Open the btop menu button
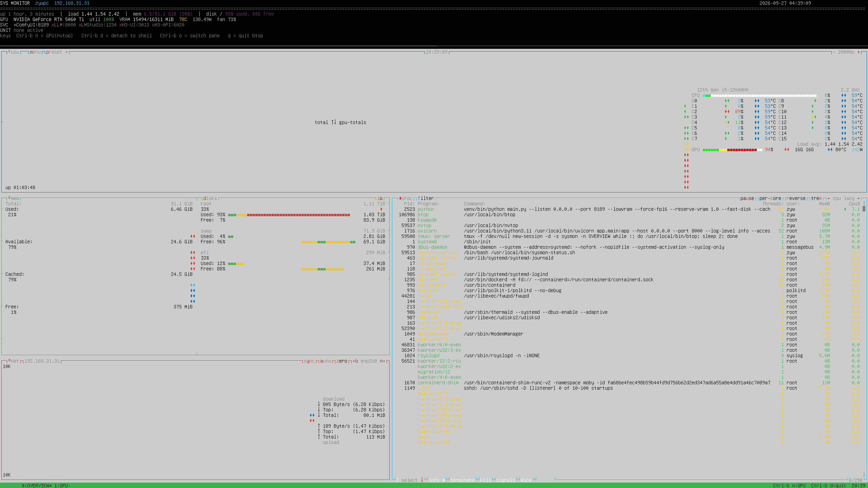This screenshot has height=488, width=868. click(x=35, y=52)
